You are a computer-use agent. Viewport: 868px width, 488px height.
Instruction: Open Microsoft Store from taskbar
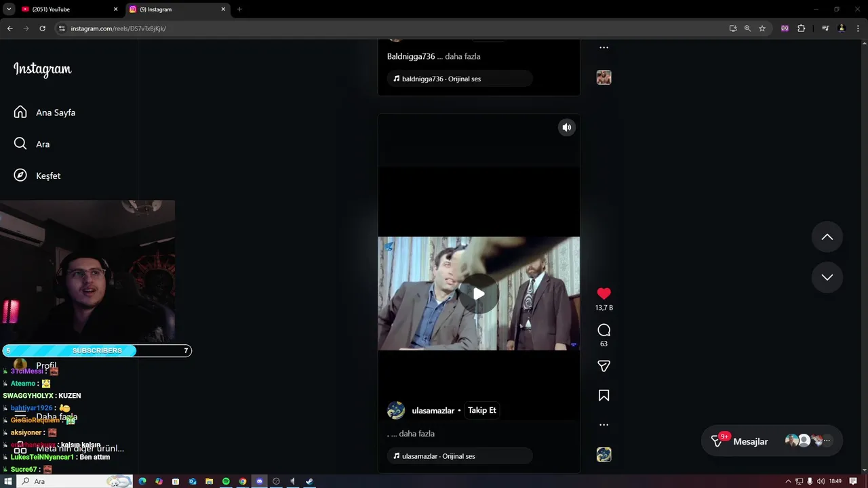tap(176, 481)
